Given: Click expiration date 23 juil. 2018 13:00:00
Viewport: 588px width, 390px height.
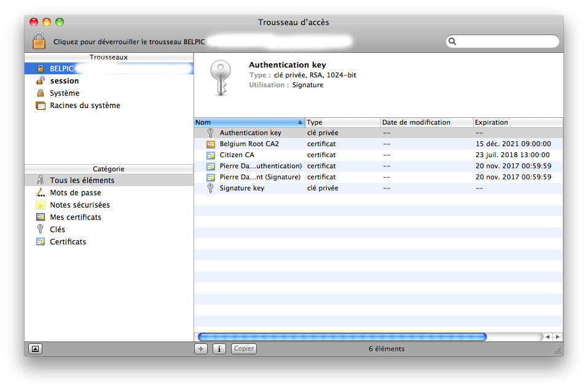Looking at the screenshot, I should click(512, 155).
